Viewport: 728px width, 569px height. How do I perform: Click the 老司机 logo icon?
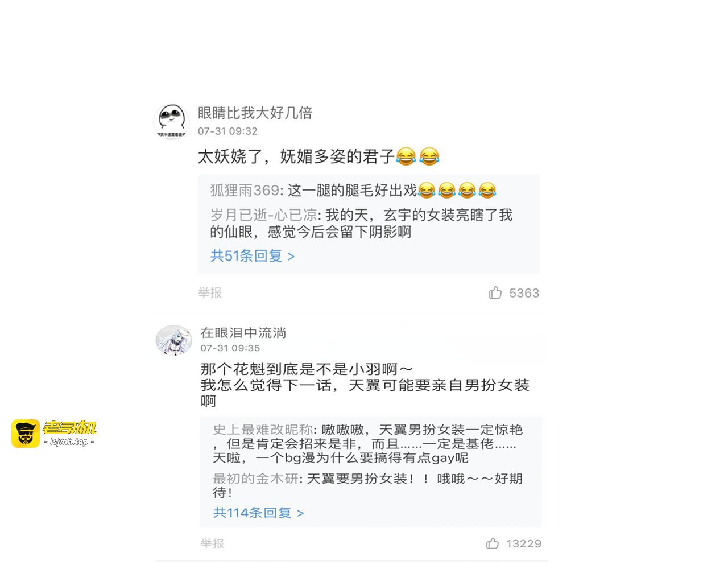(26, 434)
